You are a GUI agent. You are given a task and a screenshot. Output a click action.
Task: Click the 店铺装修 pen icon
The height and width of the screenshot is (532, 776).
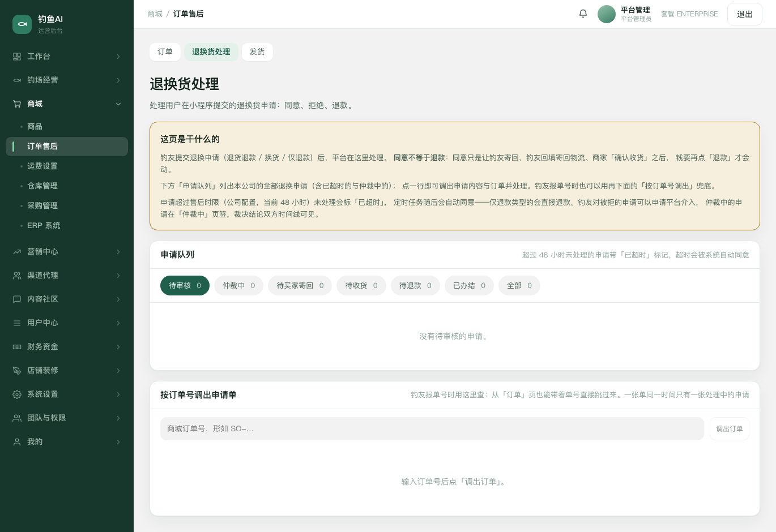click(x=17, y=371)
